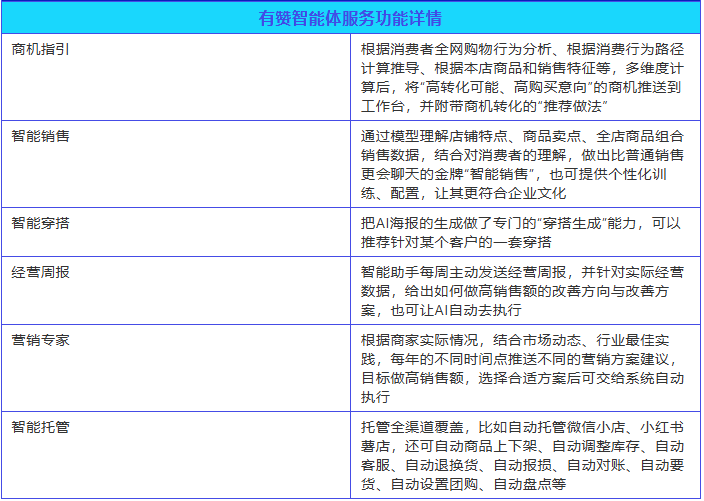Select the 智能销售 row label

pyautogui.click(x=40, y=136)
